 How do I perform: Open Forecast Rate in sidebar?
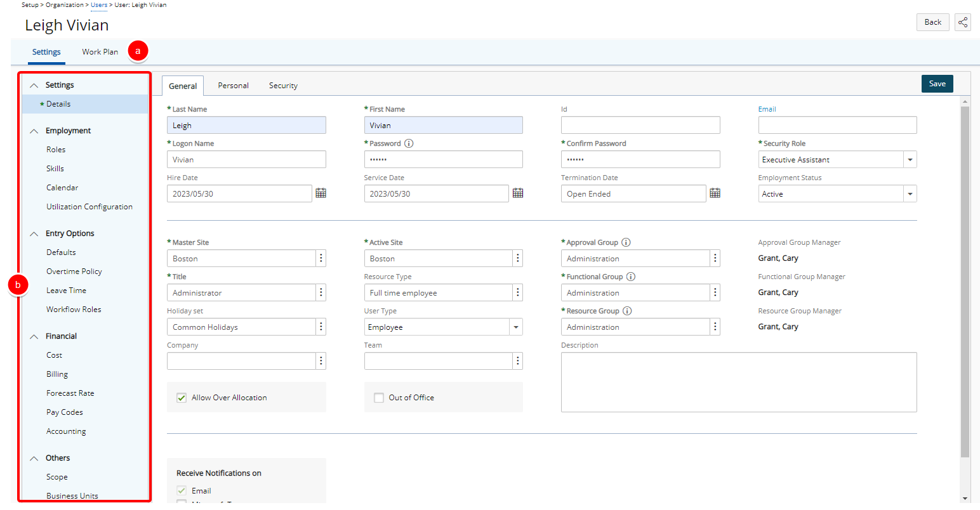coord(70,393)
